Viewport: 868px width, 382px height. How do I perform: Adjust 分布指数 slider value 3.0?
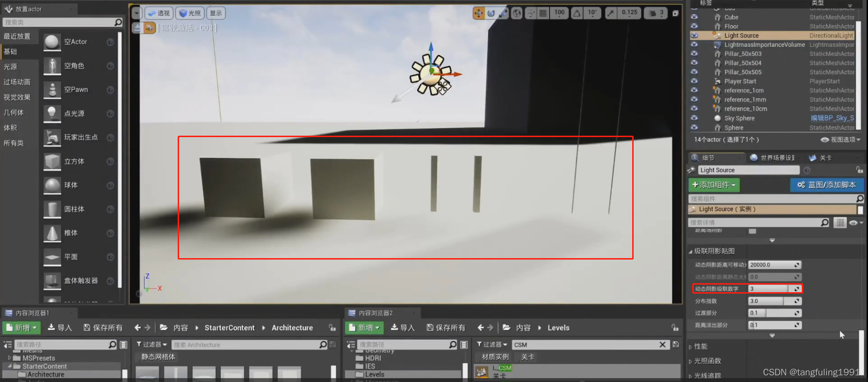click(x=774, y=301)
